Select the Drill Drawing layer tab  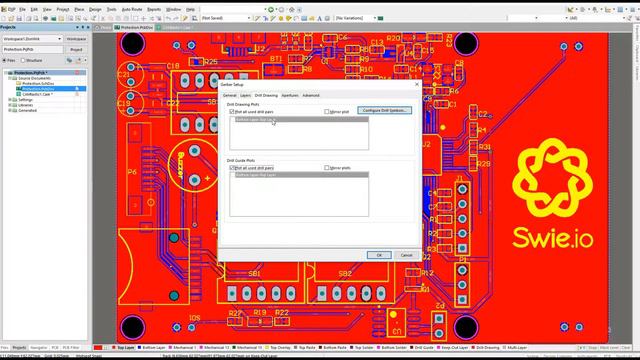point(486,348)
